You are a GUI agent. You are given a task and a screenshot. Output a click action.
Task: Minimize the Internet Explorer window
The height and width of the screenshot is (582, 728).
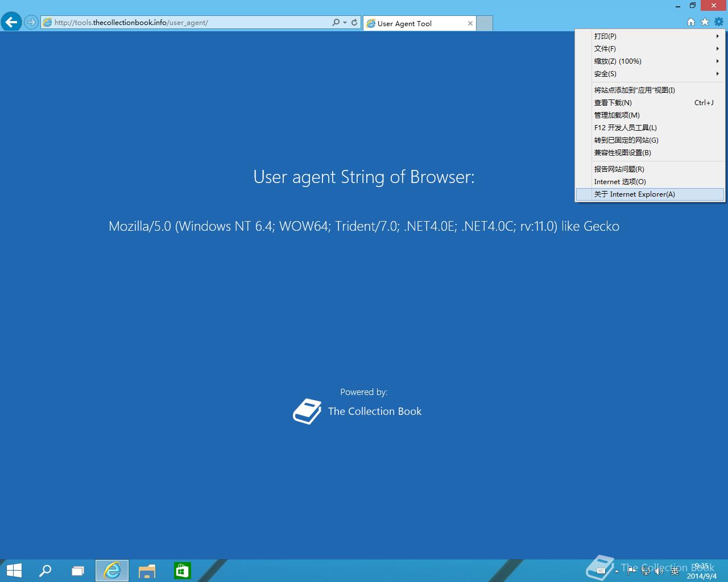click(x=678, y=6)
